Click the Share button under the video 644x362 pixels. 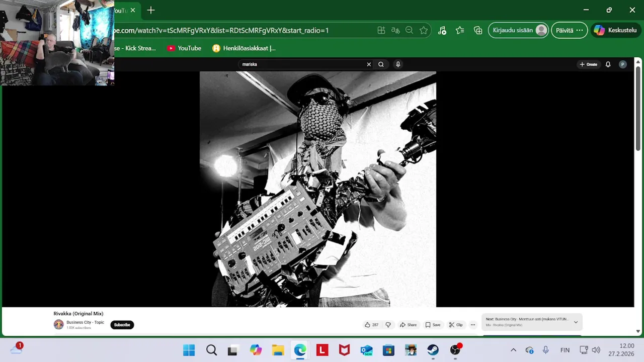tap(408, 325)
